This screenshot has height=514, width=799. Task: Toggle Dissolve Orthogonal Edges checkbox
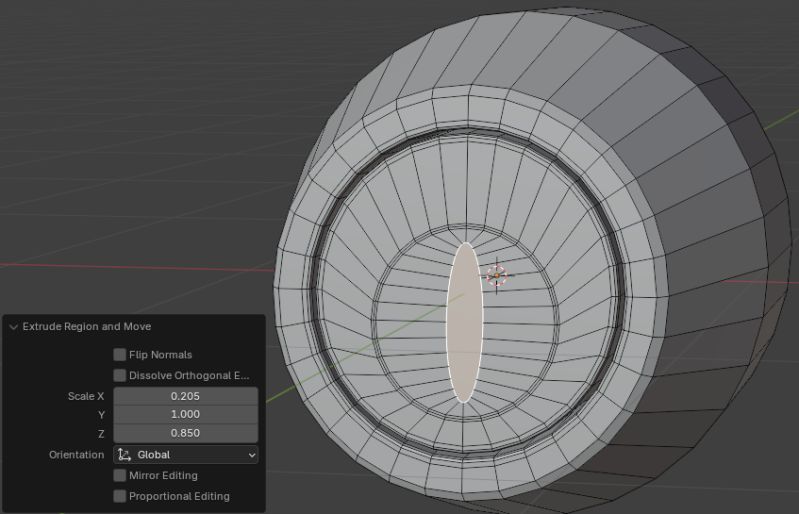(120, 375)
